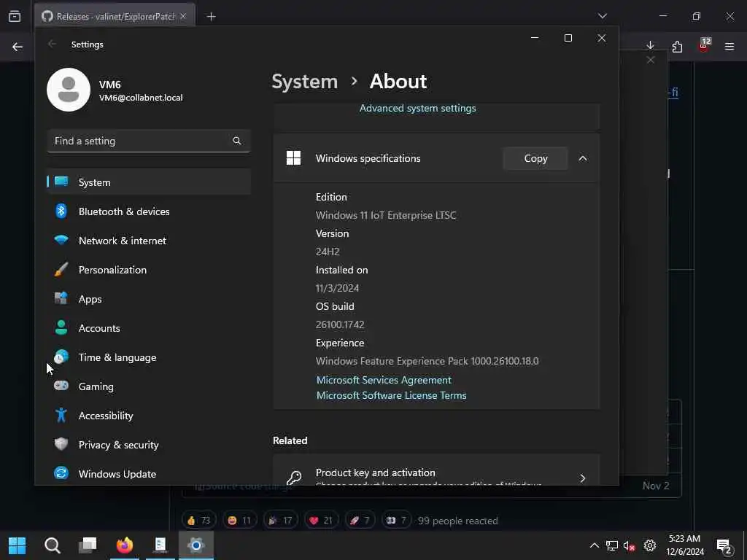
Task: Show hidden tray icons chevron
Action: point(594,545)
